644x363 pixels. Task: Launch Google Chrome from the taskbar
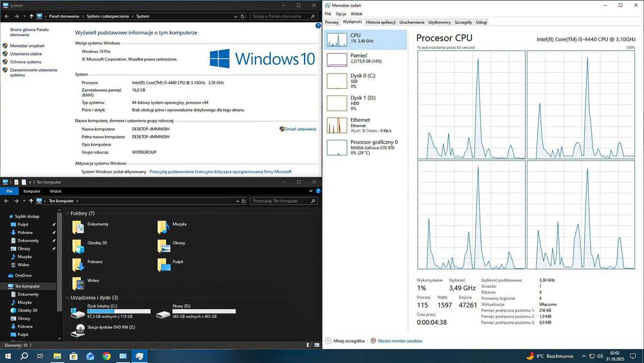(106, 356)
